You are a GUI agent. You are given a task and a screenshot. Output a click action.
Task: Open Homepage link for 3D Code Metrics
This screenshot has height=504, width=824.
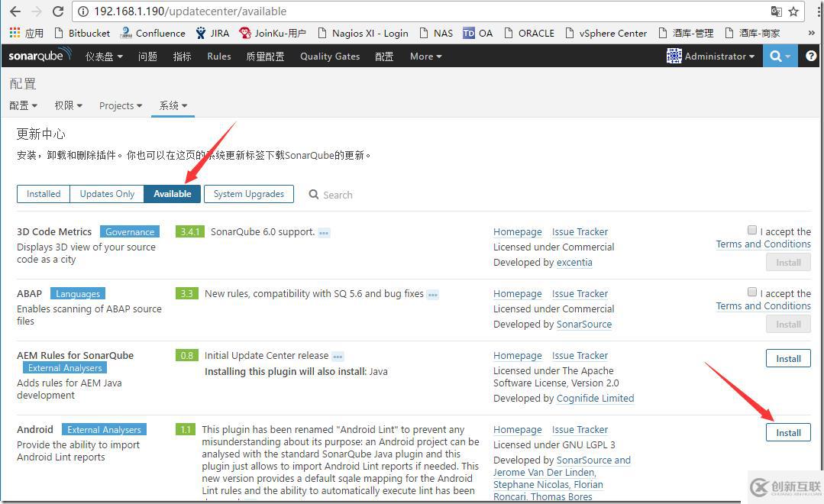pos(518,232)
